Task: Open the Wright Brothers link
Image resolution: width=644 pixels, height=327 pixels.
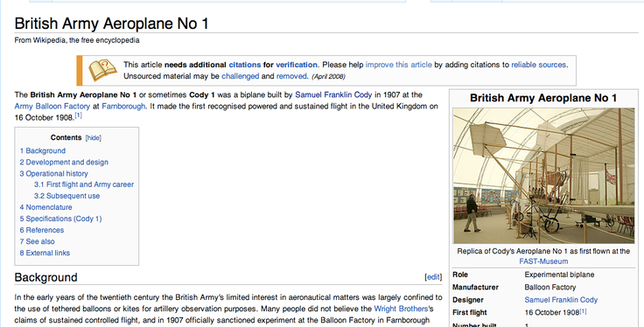Action: (401, 309)
